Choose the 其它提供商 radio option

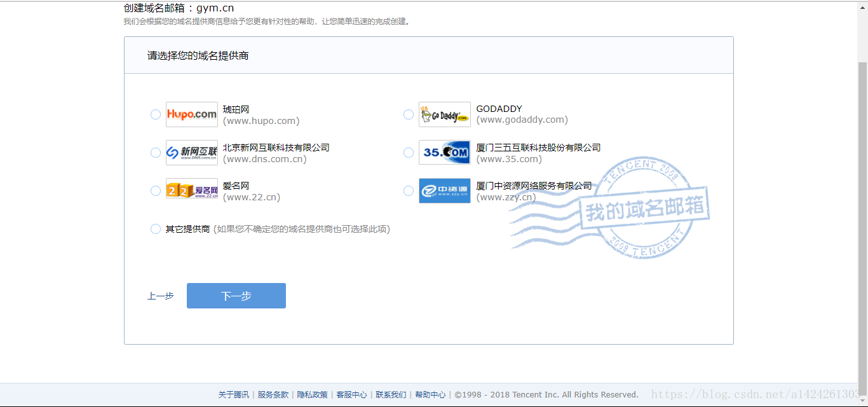pyautogui.click(x=156, y=229)
